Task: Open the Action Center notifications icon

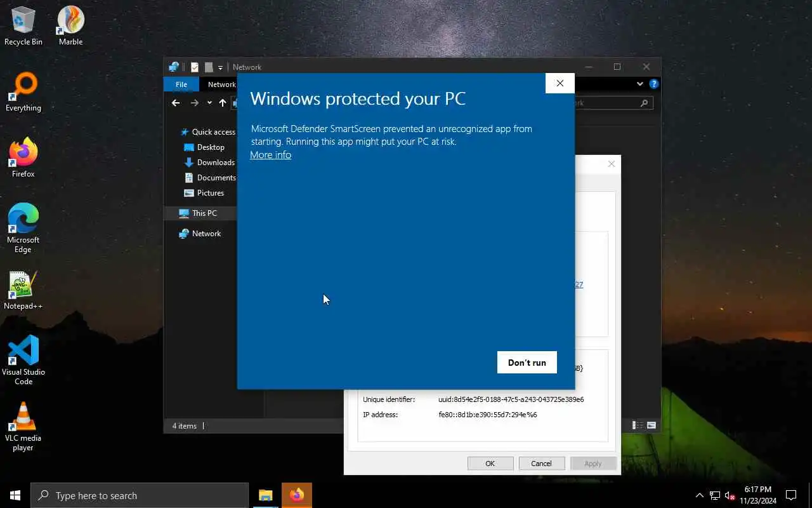Action: [791, 495]
